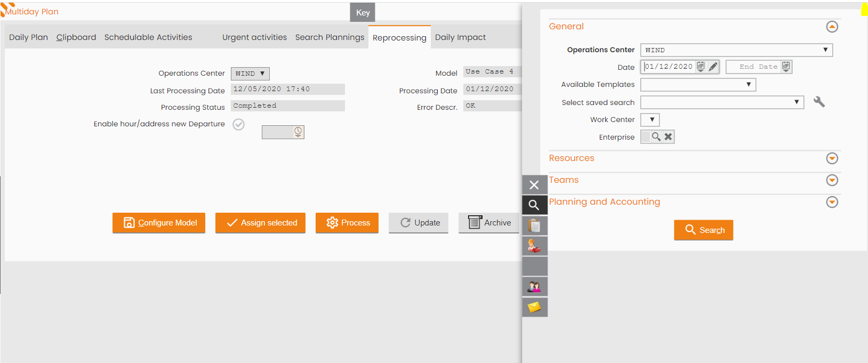Click the clock icon in the departure time field
This screenshot has width=868, height=363.
(x=298, y=132)
